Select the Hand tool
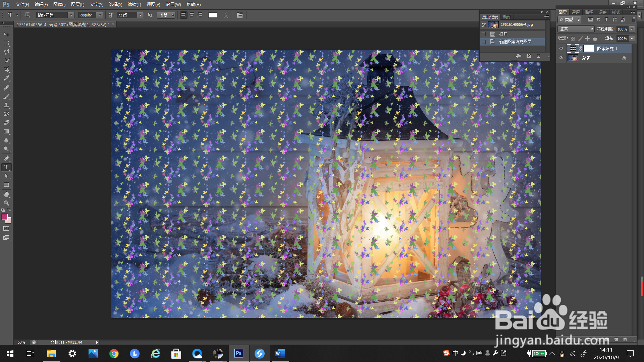This screenshot has width=644, height=362. [x=6, y=194]
